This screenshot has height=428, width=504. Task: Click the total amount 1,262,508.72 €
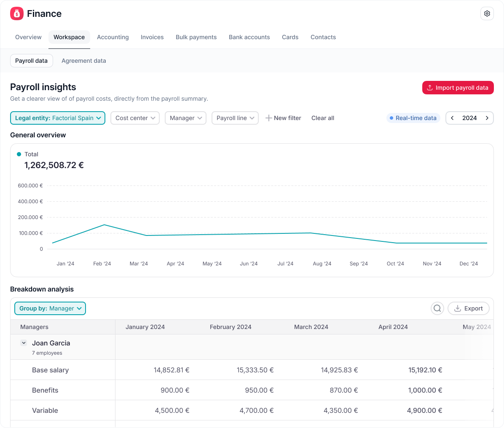[x=54, y=165]
